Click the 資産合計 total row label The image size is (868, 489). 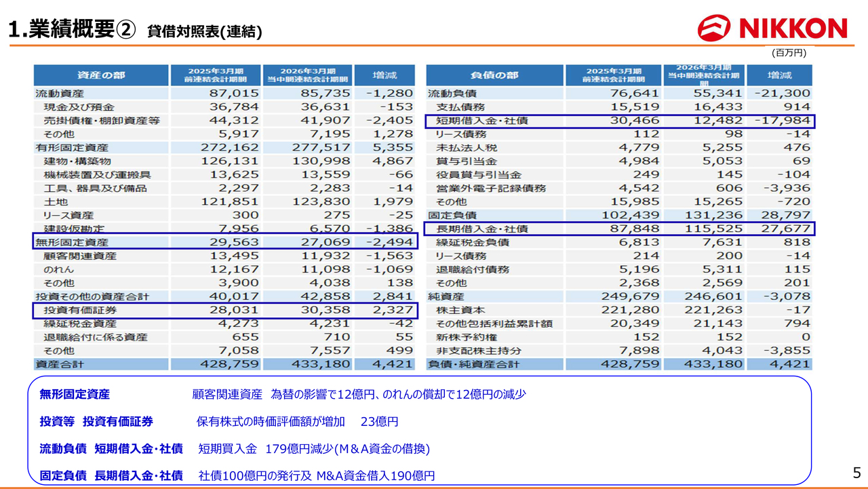[60, 364]
